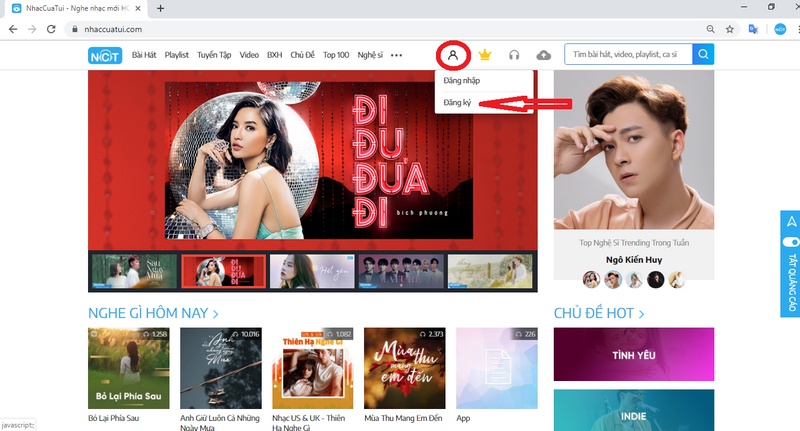Open the Tuyển Tập menu

(x=214, y=55)
